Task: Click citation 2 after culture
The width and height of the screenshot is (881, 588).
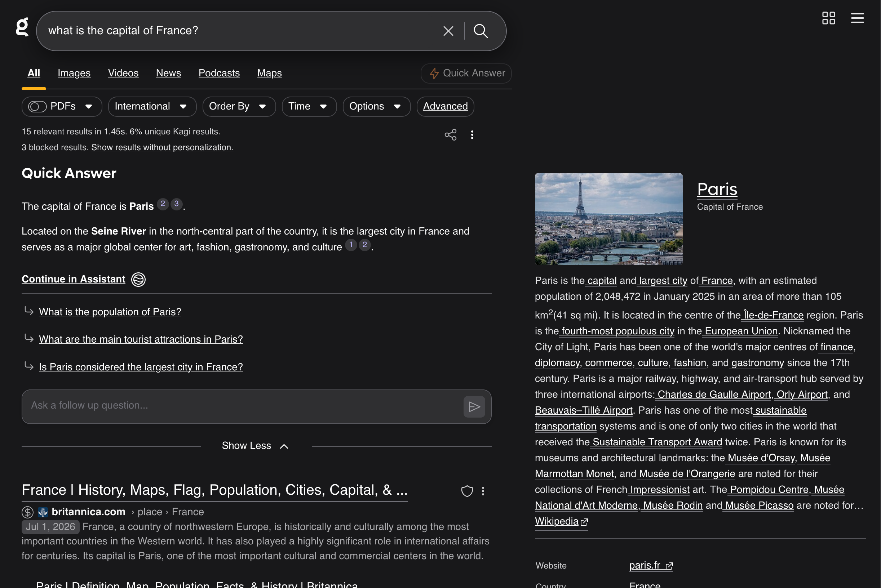Action: click(365, 245)
